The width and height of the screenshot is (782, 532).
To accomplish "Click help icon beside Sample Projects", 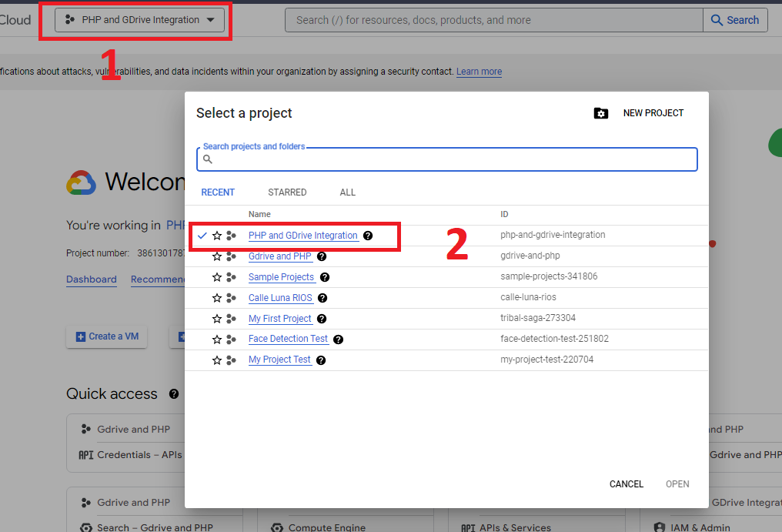I will 325,277.
